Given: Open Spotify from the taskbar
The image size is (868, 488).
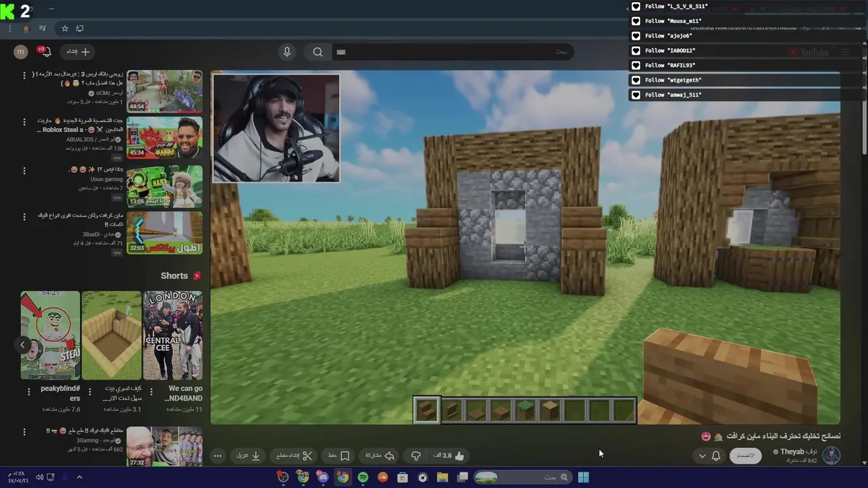Looking at the screenshot, I should 363,477.
